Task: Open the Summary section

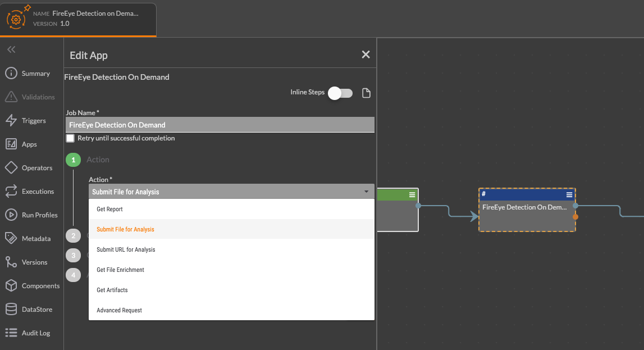Action: [28, 74]
